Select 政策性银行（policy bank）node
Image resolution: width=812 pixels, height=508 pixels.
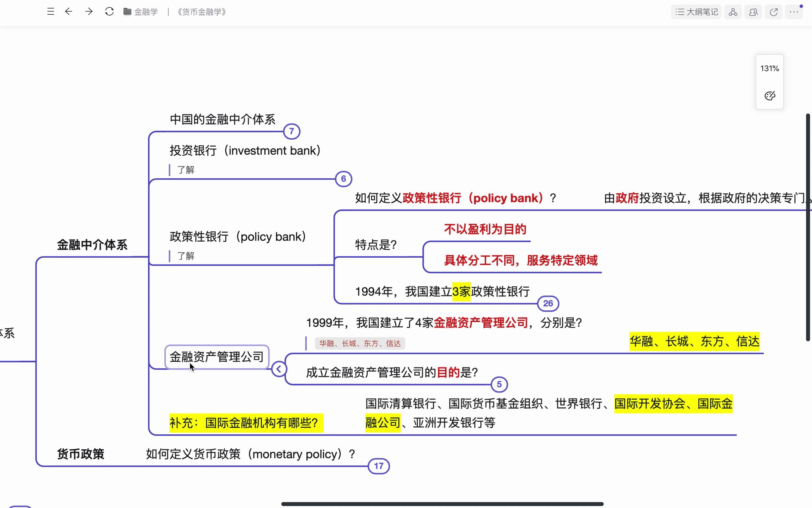[x=238, y=237]
